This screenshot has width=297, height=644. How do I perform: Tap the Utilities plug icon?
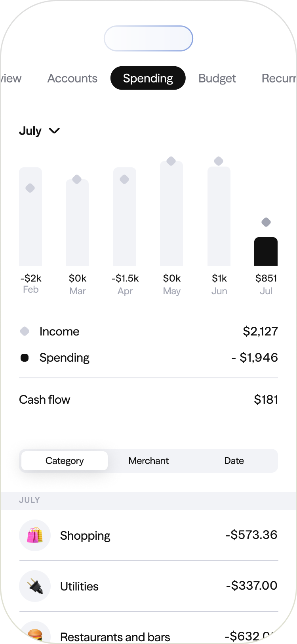(x=35, y=586)
